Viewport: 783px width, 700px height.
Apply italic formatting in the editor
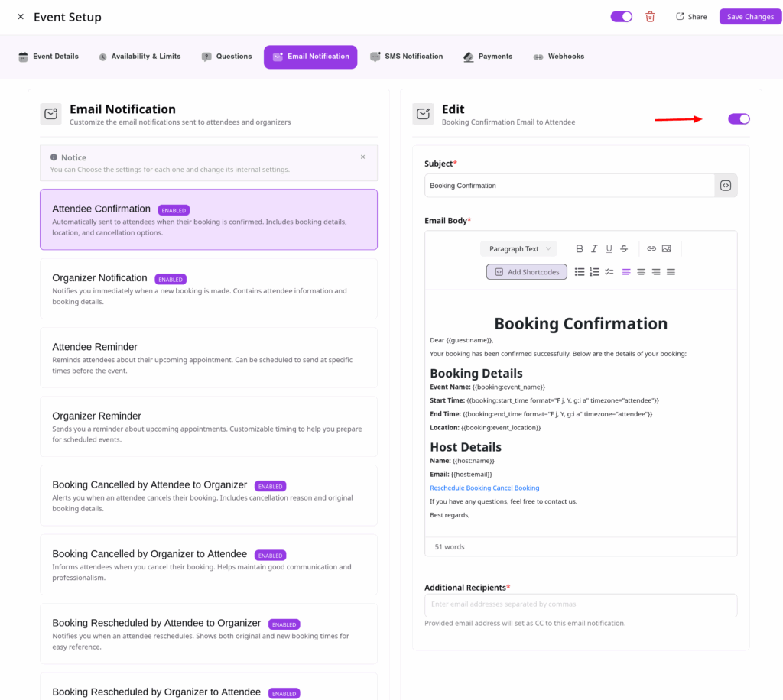[x=594, y=249]
